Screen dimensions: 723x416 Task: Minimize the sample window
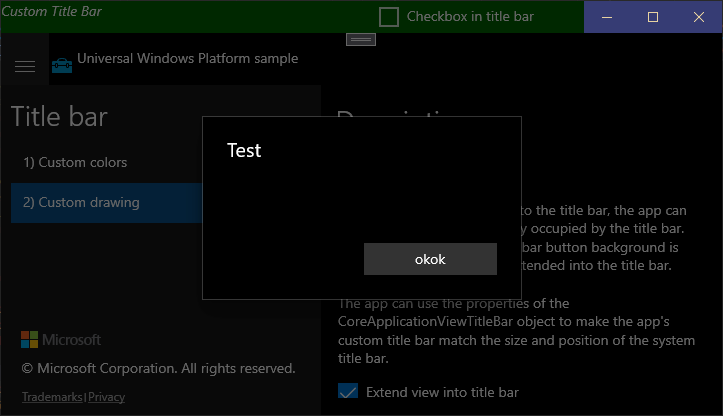(607, 17)
